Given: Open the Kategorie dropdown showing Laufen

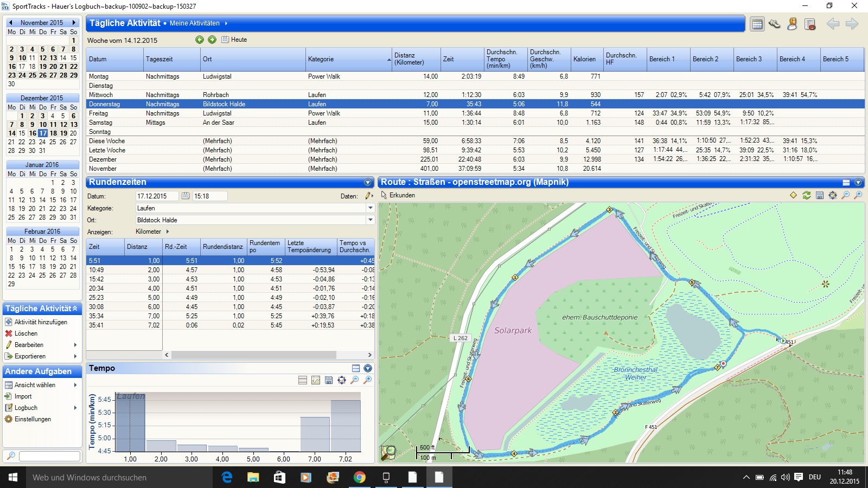Looking at the screenshot, I should click(371, 208).
